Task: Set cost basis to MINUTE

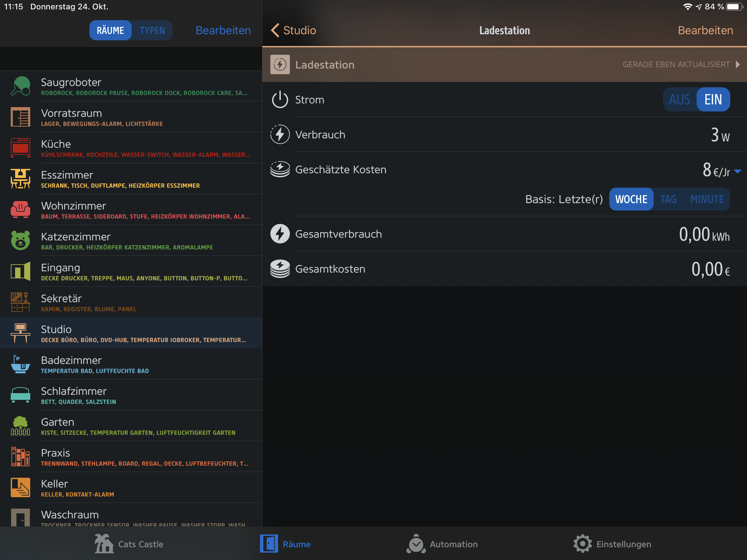Action: pos(707,199)
